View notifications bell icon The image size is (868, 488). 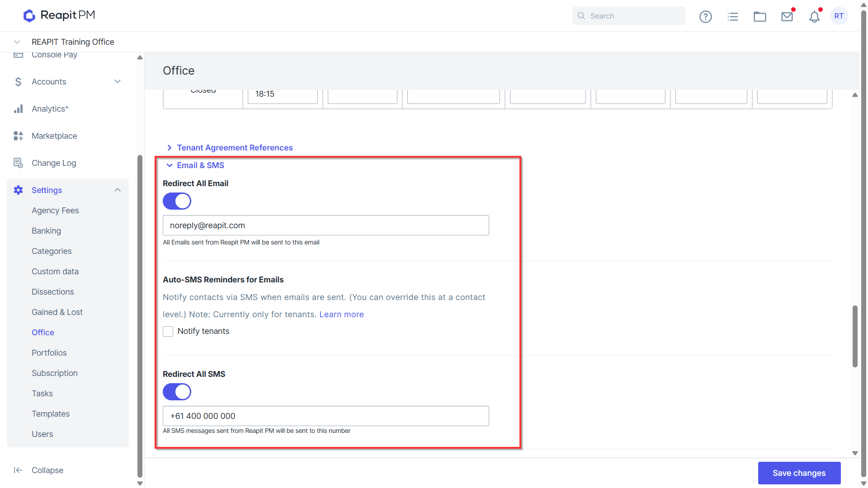point(814,17)
